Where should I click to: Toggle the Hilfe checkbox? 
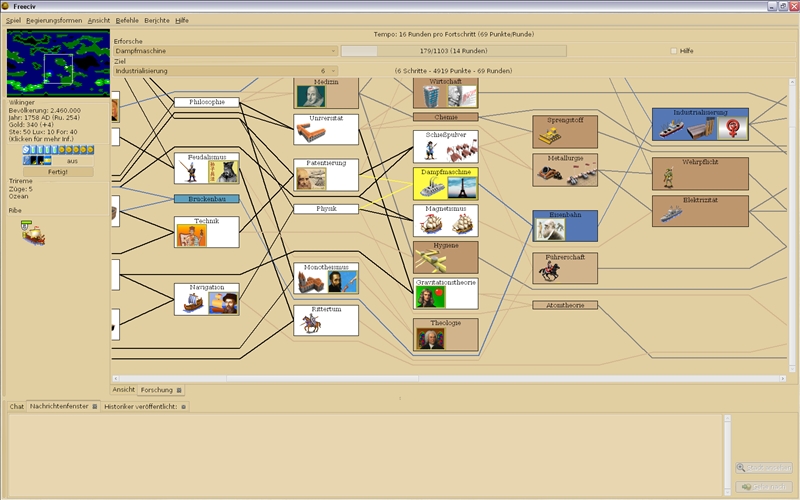pyautogui.click(x=673, y=51)
